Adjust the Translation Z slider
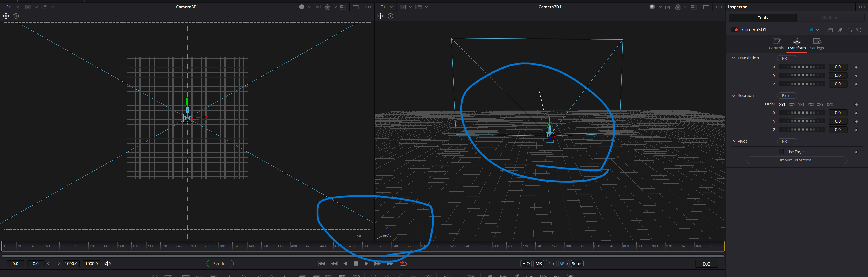The image size is (868, 277). [802, 84]
